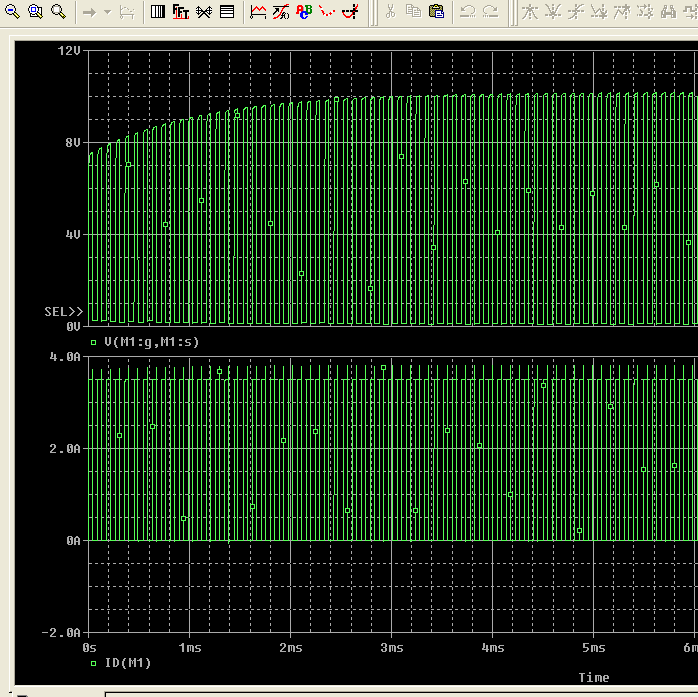Screen dimensions: 698x697
Task: Toggle Mark Data Points icon
Action: (x=327, y=12)
